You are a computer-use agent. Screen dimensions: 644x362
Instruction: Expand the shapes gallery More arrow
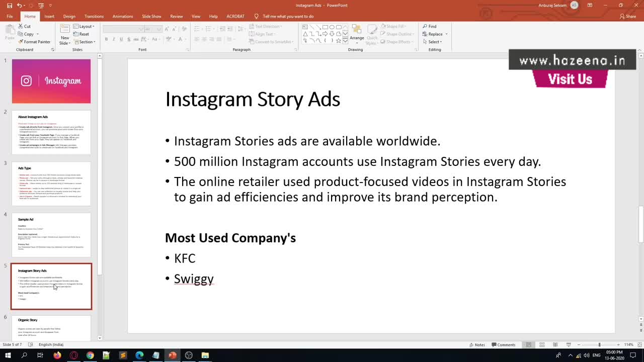coord(345,41)
